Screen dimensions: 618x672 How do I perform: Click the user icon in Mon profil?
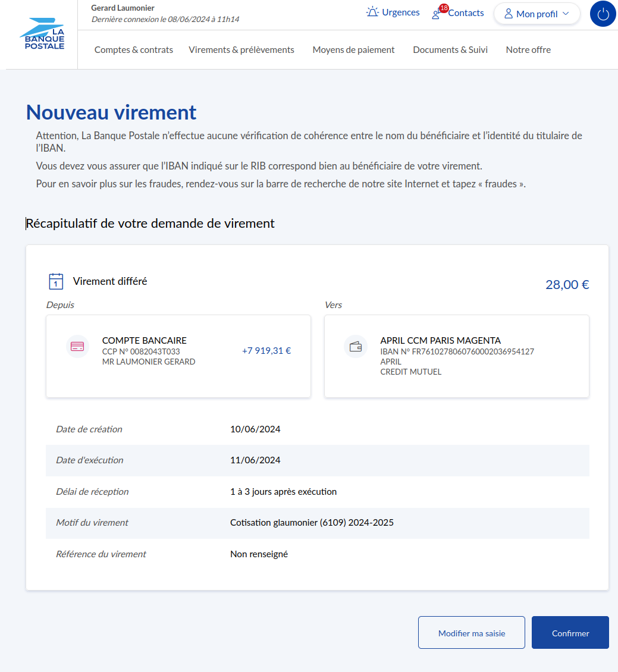(509, 14)
